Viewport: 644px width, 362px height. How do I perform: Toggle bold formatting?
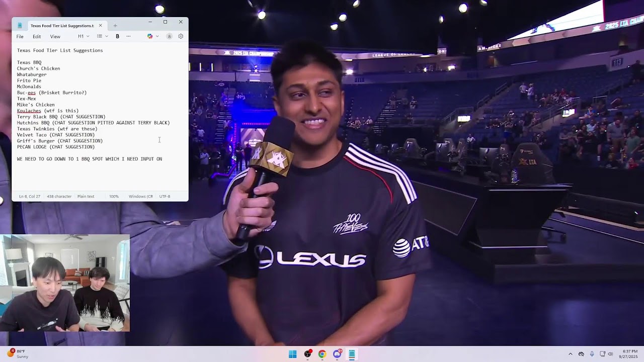point(117,36)
